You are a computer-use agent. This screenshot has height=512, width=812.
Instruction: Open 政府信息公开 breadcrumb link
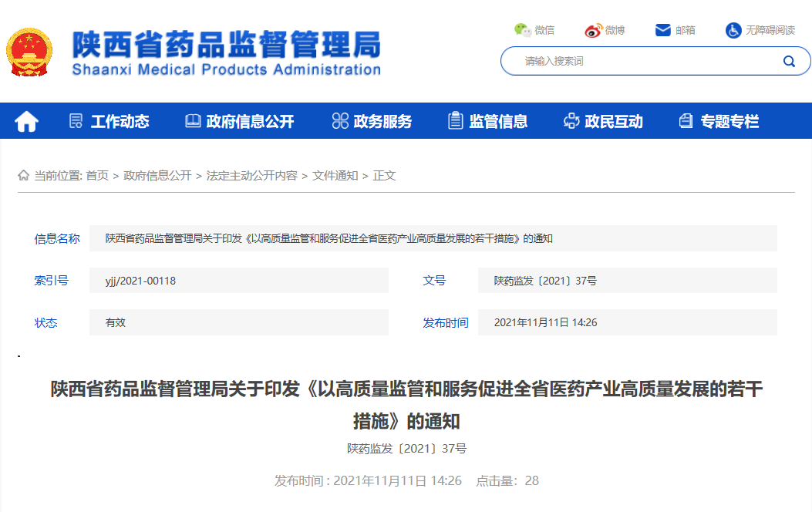coord(157,176)
